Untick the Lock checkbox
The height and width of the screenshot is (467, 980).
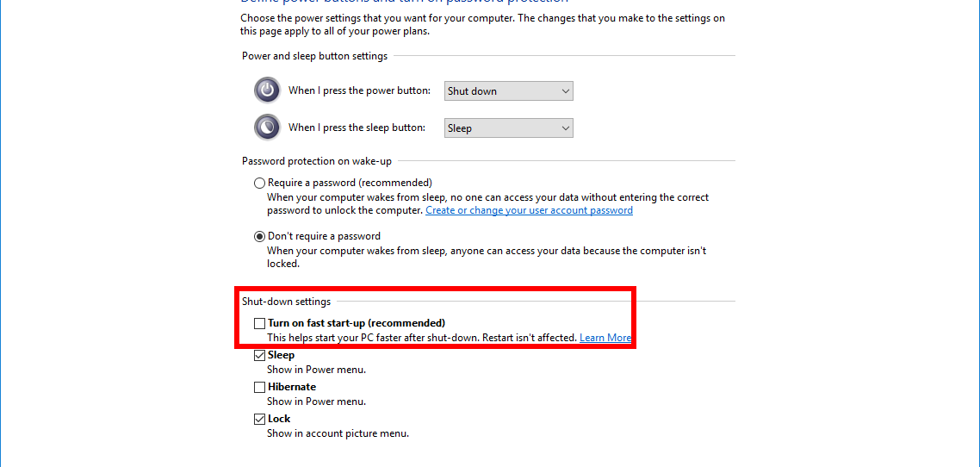259,419
